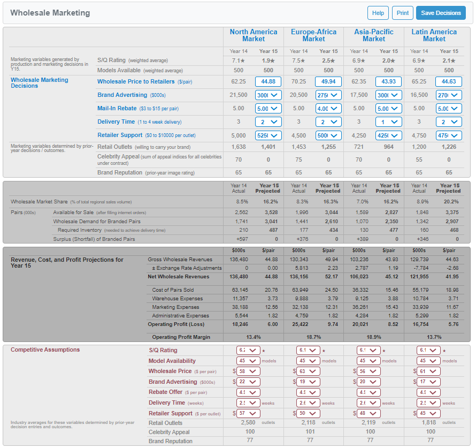This screenshot has width=476, height=448.
Task: Open North America competitive Rebate Offer dropdown
Action: tap(248, 392)
